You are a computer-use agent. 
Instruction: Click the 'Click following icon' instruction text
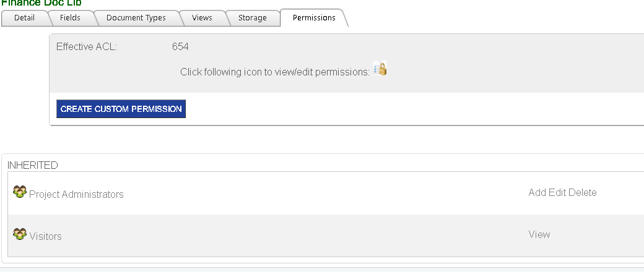pos(275,72)
